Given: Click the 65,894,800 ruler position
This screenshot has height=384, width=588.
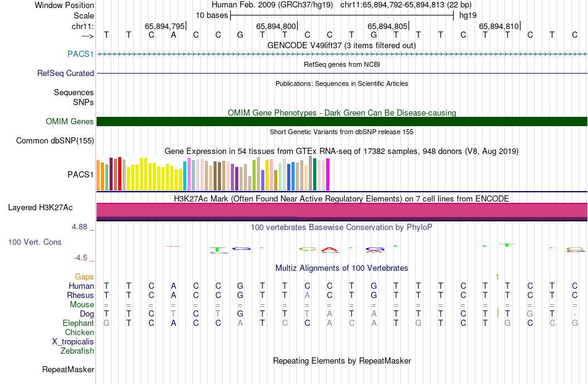Looking at the screenshot, I should click(x=276, y=26).
